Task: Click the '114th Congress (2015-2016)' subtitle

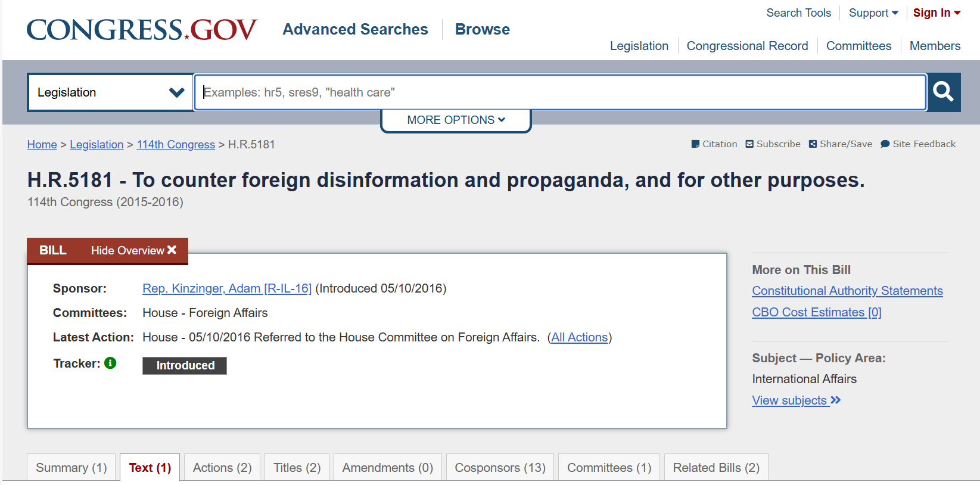Action: [x=105, y=202]
